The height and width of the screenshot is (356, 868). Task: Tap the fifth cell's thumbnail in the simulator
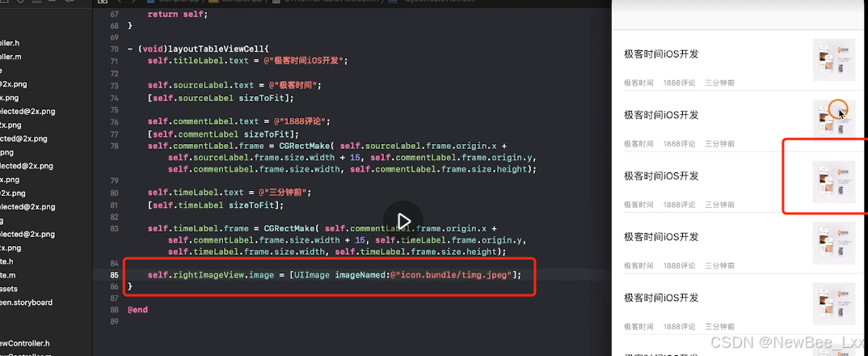[834, 304]
